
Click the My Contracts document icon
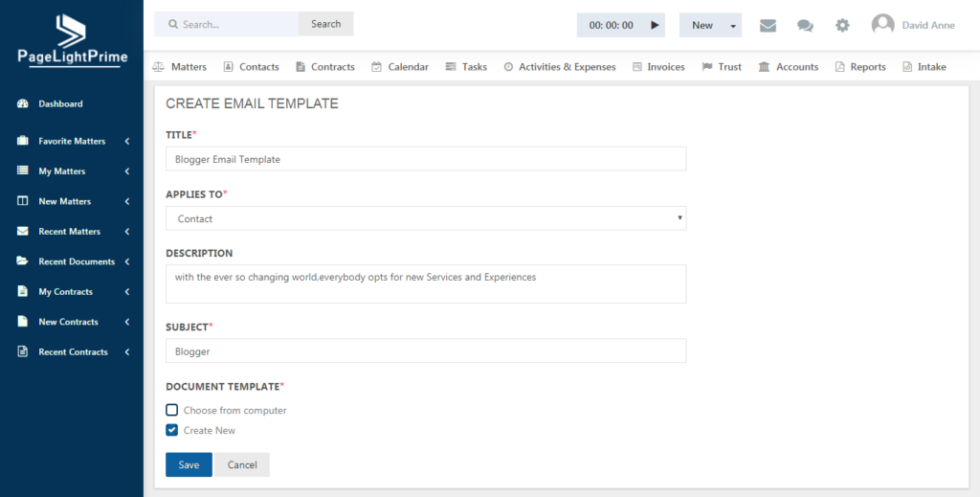[23, 291]
